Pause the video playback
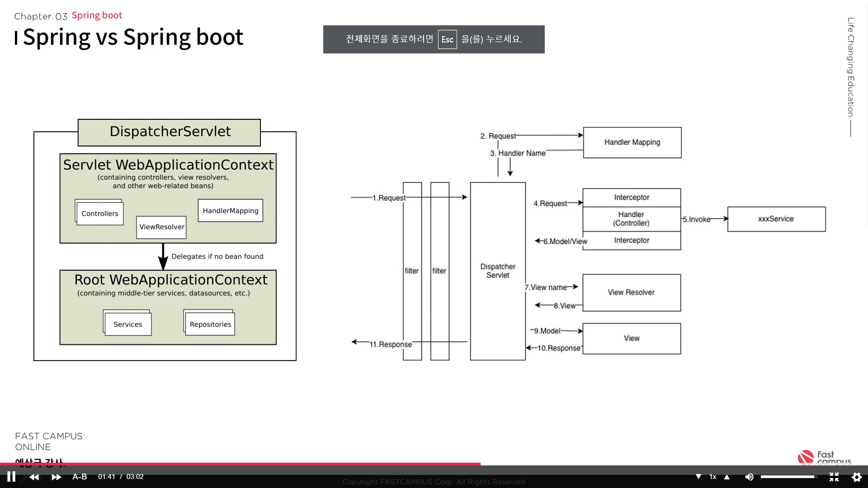 tap(11, 477)
